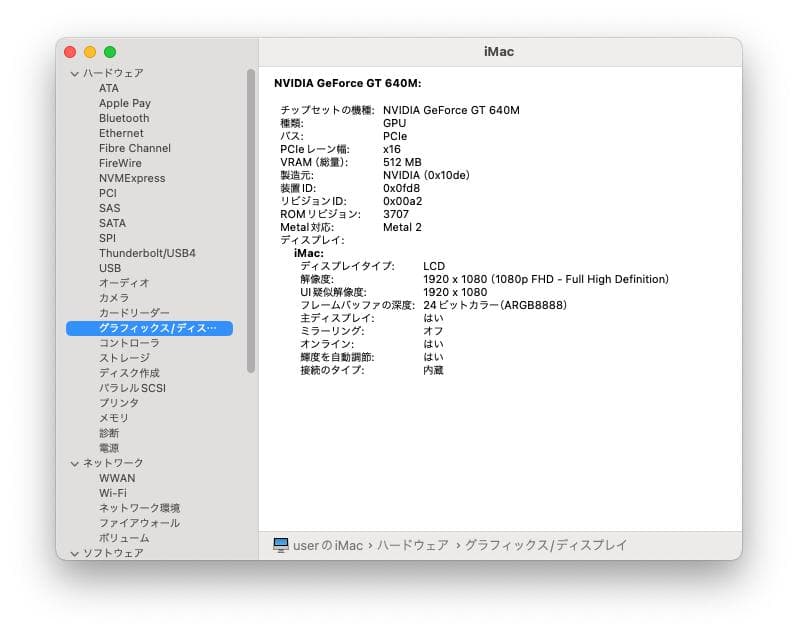Screen dimensions: 798x634
Task: Select PCI in the sidebar
Action: pos(108,193)
